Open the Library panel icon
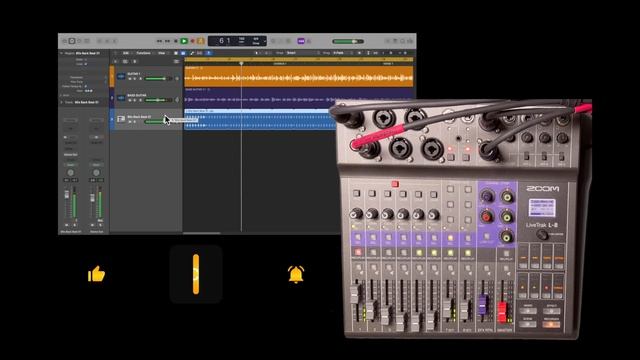Image resolution: width=640 pixels, height=360 pixels. click(64, 41)
